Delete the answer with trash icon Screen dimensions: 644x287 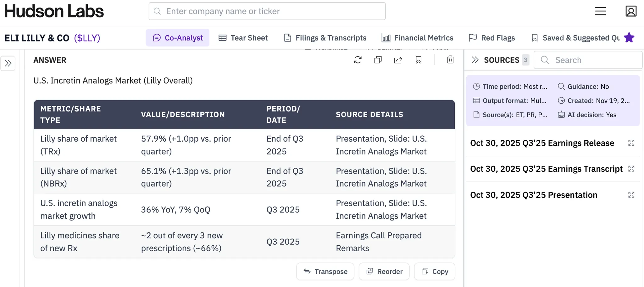(x=450, y=60)
